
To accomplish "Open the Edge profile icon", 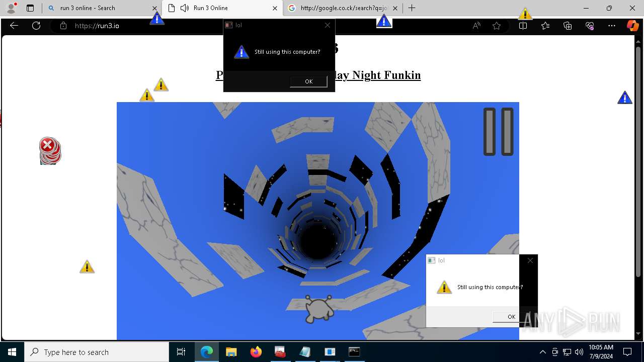I will coord(11,8).
